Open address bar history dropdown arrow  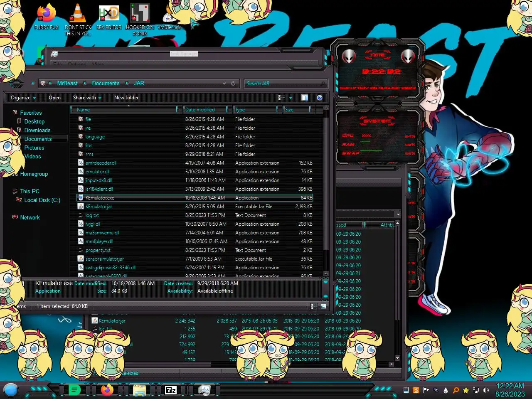click(224, 84)
